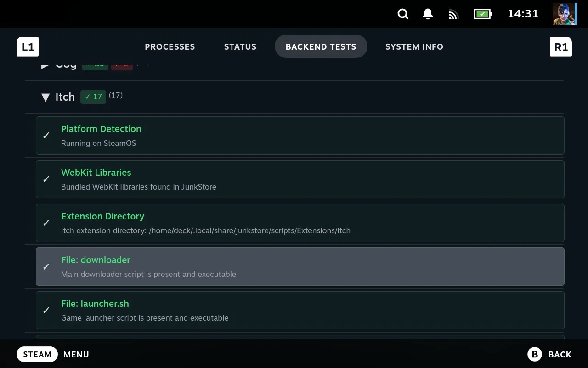Click the File: downloader checkmark icon
The height and width of the screenshot is (368, 588).
click(46, 267)
